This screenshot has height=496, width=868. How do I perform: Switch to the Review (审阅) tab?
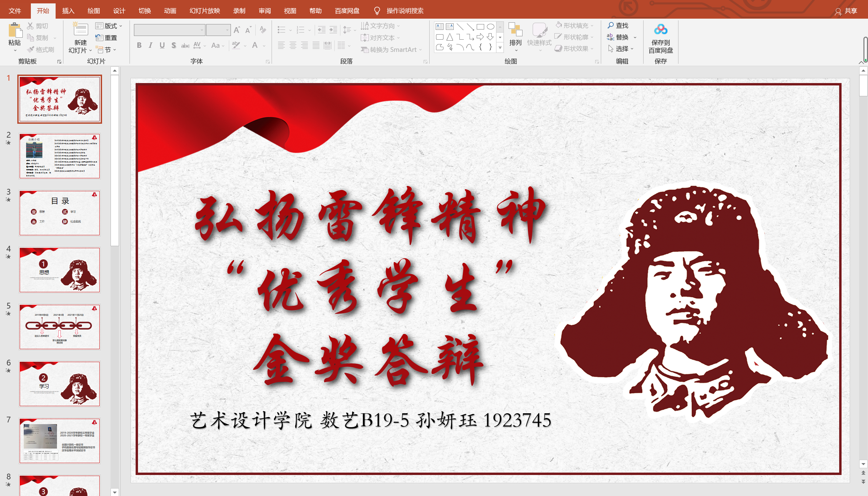(x=265, y=11)
